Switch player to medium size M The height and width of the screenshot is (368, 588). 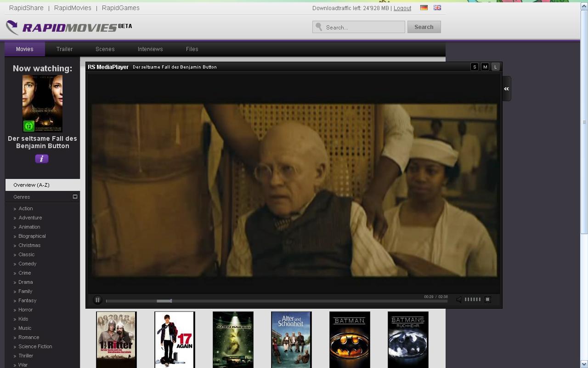[x=485, y=67]
